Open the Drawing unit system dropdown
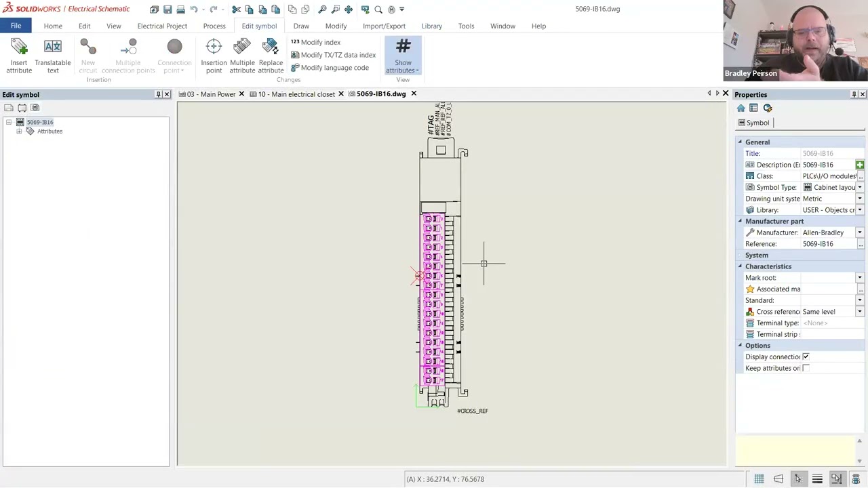Image resolution: width=868 pixels, height=488 pixels. (x=859, y=199)
